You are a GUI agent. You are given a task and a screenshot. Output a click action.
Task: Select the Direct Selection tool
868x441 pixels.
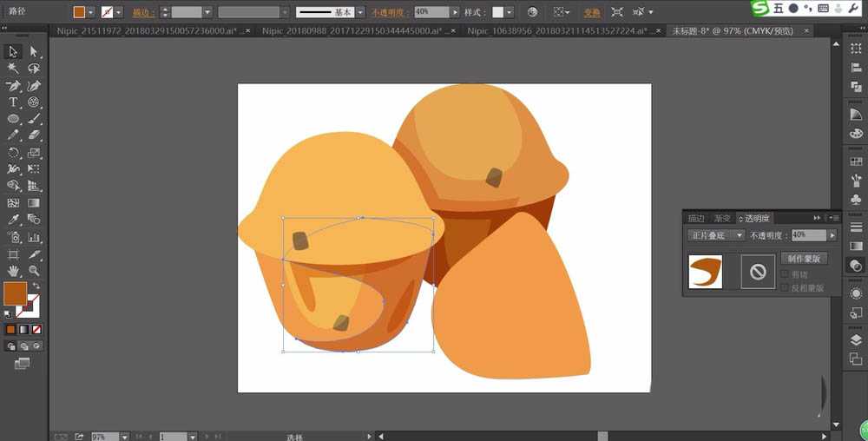(34, 52)
